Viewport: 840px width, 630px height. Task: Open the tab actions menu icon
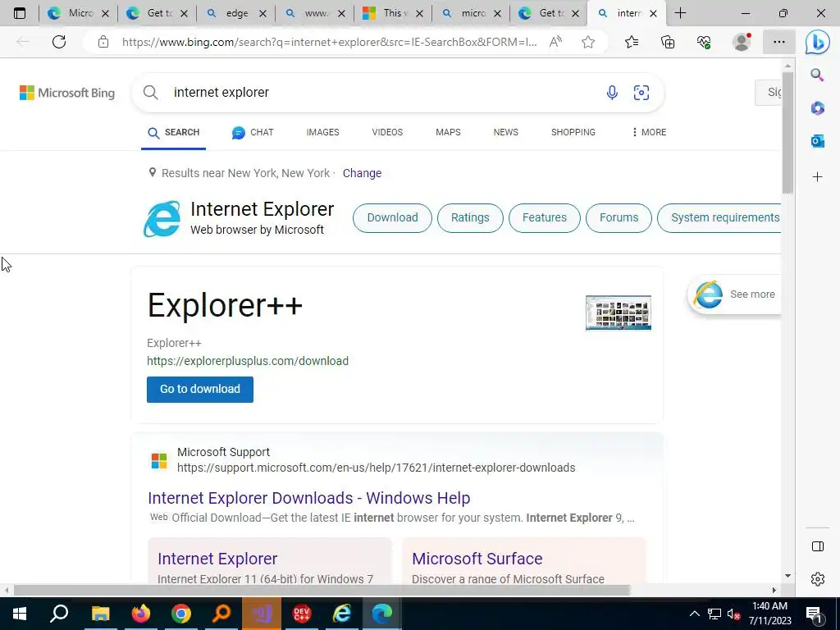point(20,13)
